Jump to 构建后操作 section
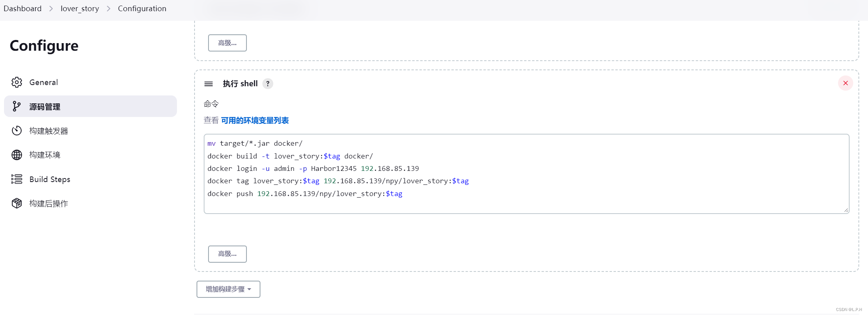 click(90, 203)
